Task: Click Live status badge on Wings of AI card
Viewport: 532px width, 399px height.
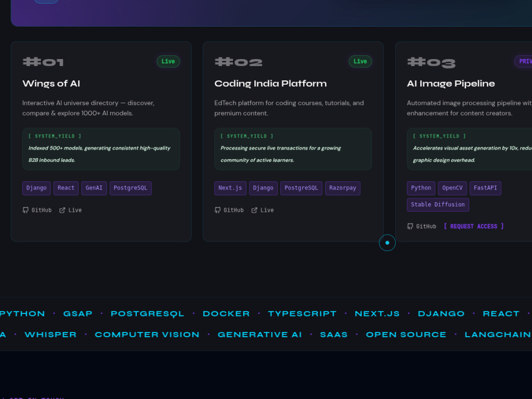Action: (x=168, y=61)
